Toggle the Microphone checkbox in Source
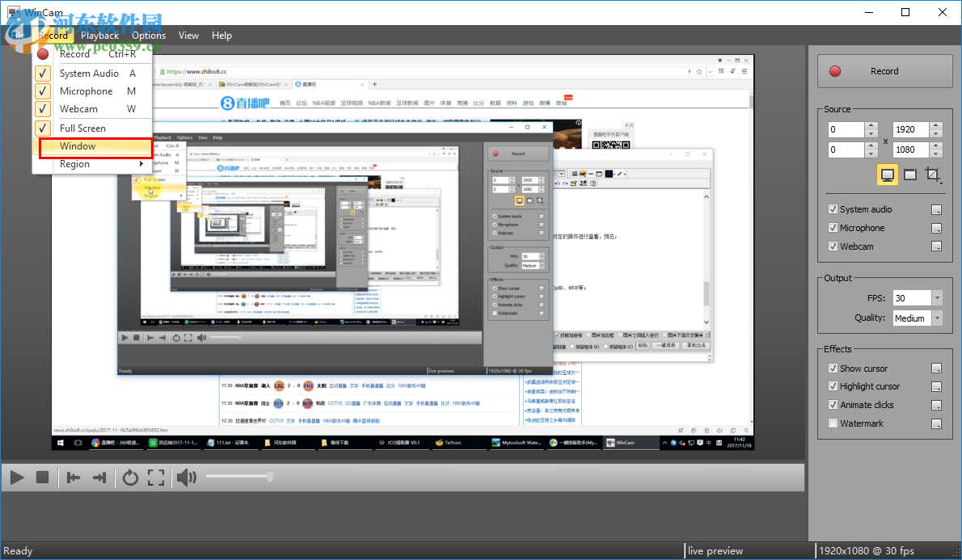This screenshot has width=962, height=560. pyautogui.click(x=833, y=228)
